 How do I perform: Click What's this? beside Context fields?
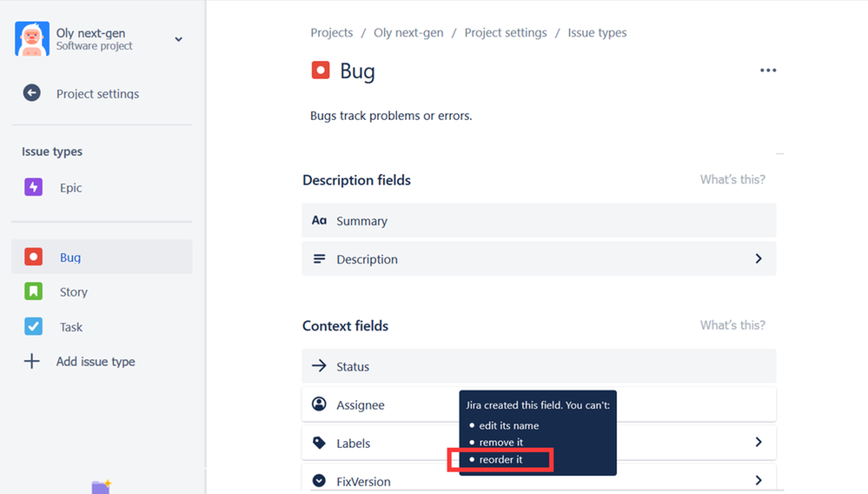(x=732, y=325)
